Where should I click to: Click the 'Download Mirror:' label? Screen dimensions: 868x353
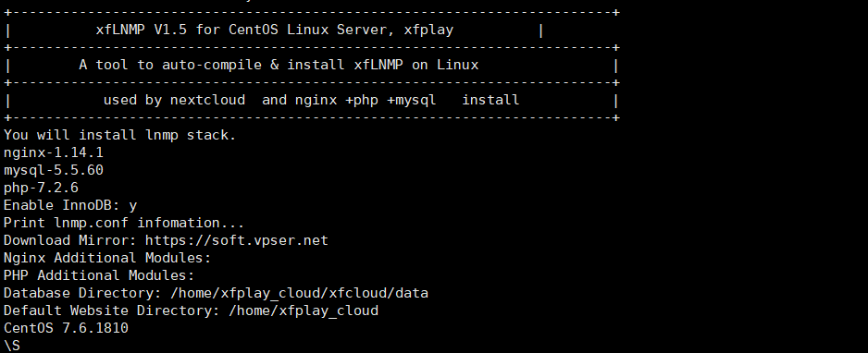pos(70,240)
